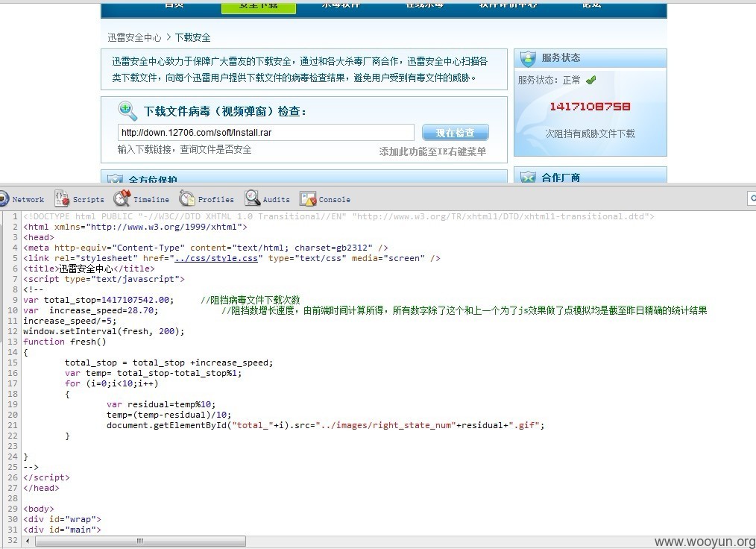This screenshot has width=756, height=549.
Task: Click line number 9 in gutter
Action: 15,300
